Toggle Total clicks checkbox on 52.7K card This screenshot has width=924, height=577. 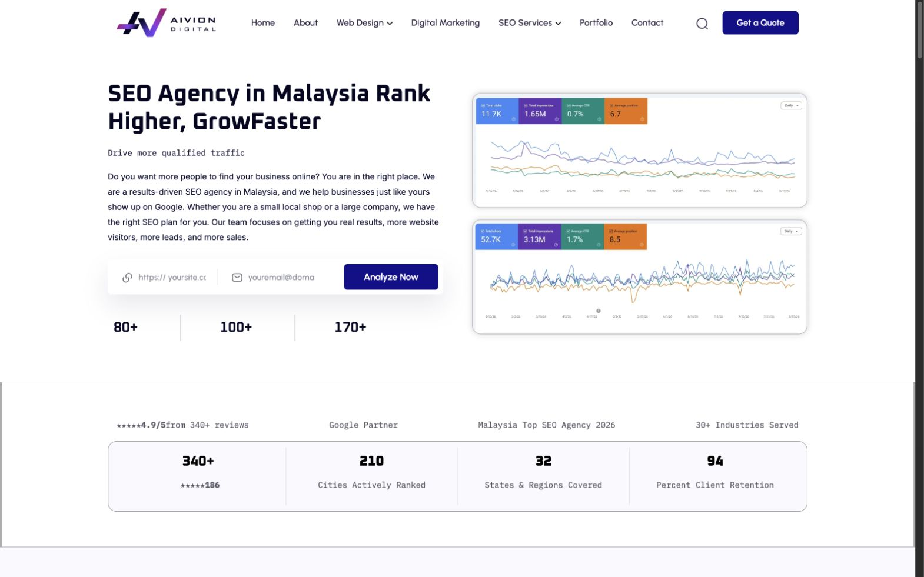(483, 231)
